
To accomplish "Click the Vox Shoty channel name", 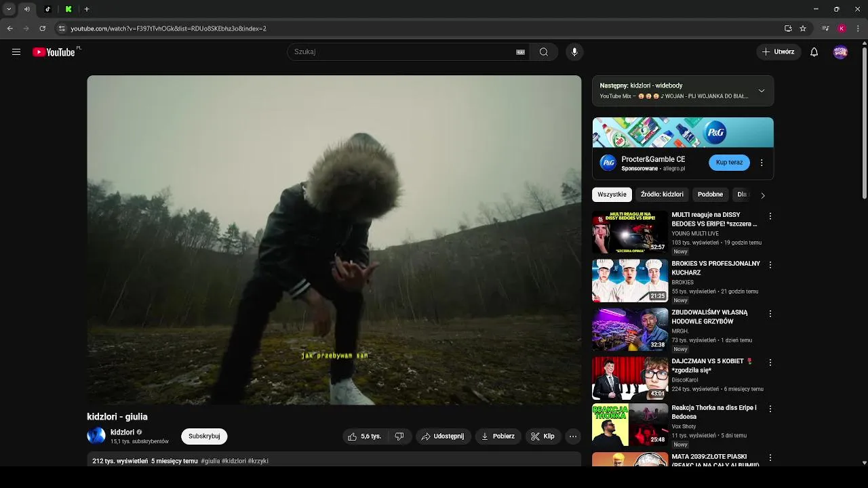I will tap(684, 426).
